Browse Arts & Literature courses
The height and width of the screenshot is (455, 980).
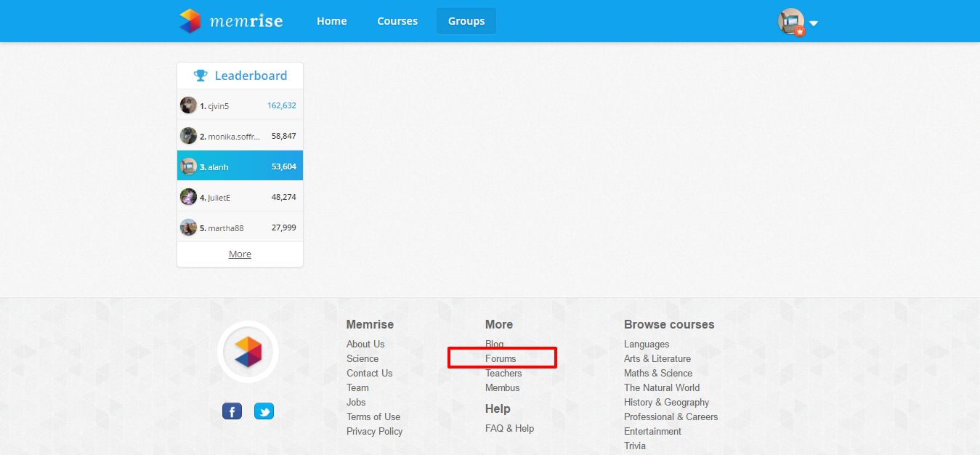pyautogui.click(x=657, y=359)
